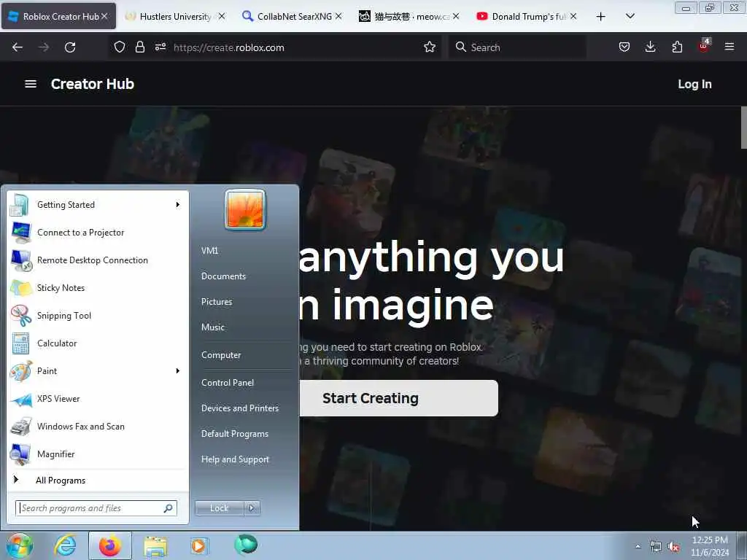Open Connect to a Projector
The image size is (747, 560).
[98, 233]
